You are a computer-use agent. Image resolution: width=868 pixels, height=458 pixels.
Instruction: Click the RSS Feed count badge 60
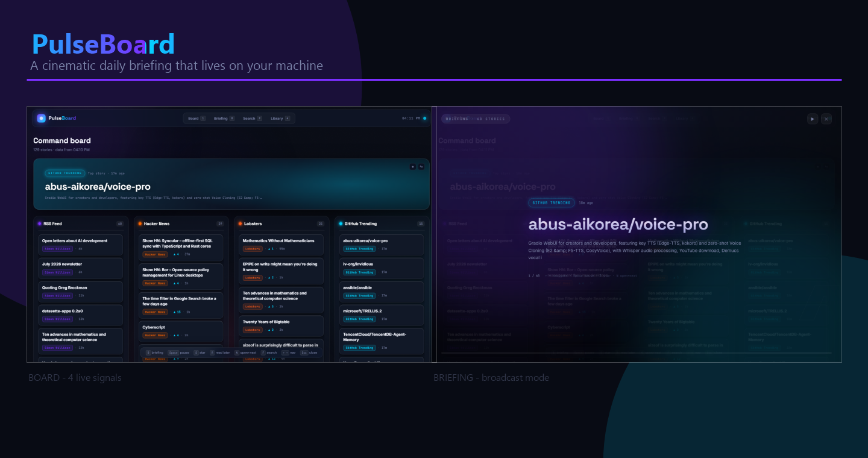pos(120,224)
